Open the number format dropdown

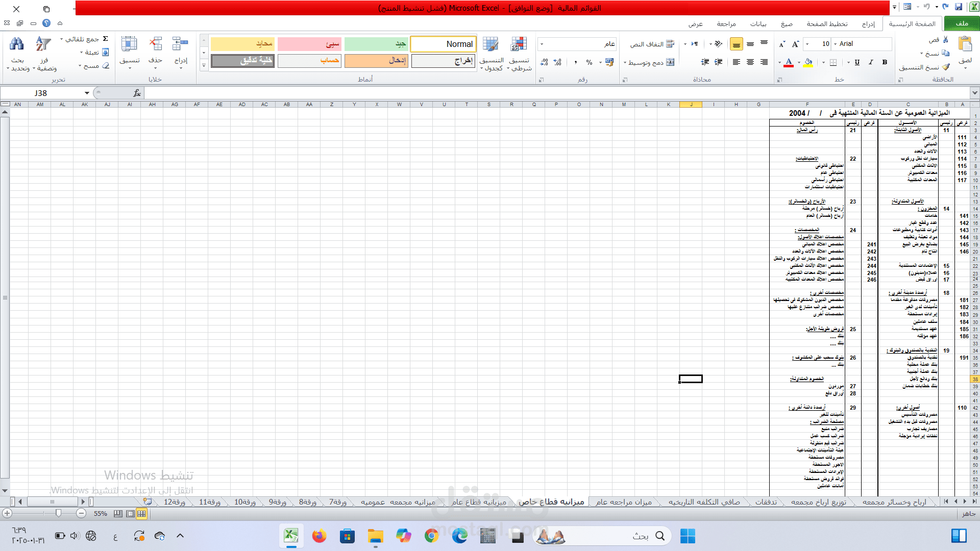542,44
